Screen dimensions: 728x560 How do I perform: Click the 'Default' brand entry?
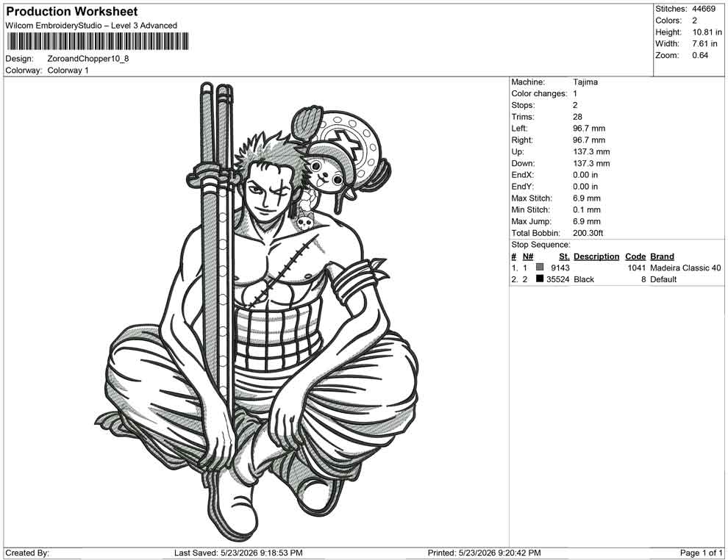point(663,279)
